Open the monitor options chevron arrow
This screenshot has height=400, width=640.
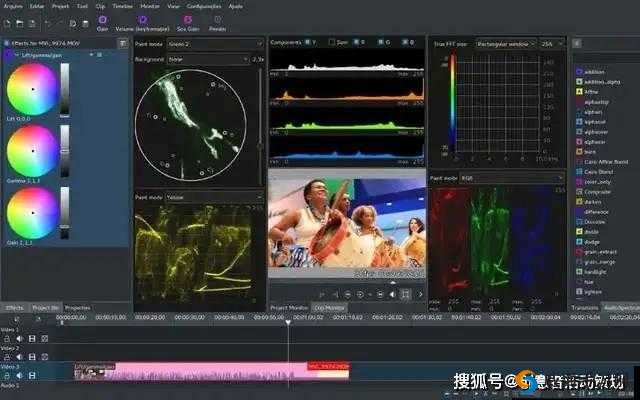420,294
